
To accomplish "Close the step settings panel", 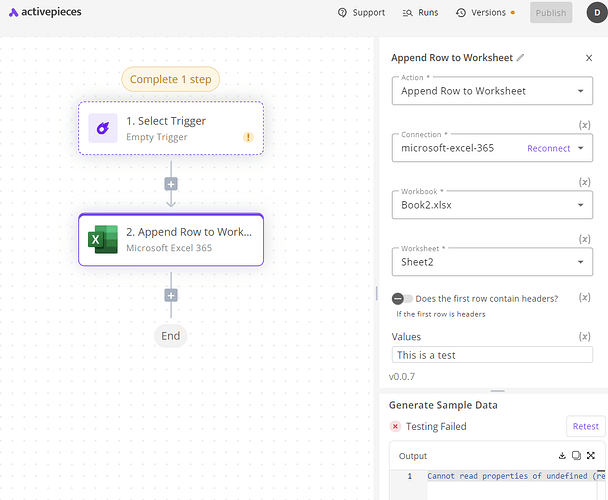I will click(x=589, y=58).
